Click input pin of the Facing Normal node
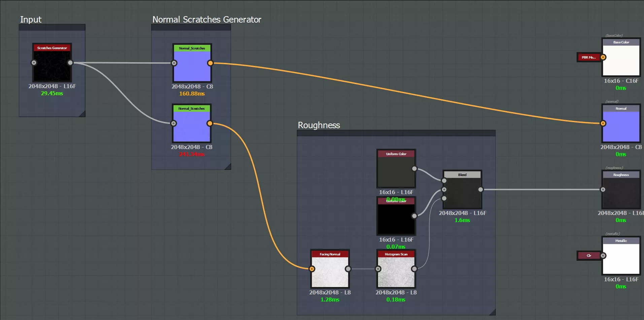This screenshot has height=320, width=644. pyautogui.click(x=312, y=269)
